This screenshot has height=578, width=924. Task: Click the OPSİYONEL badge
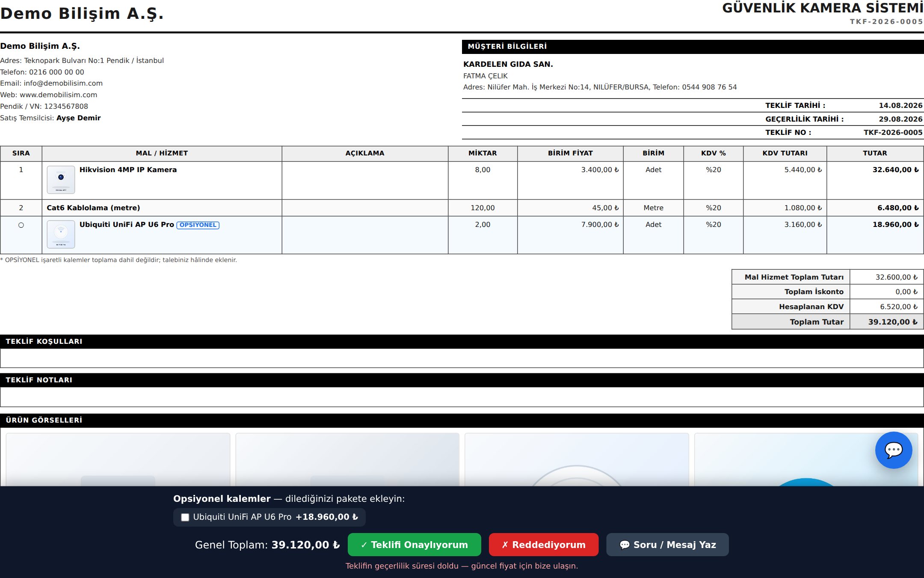198,225
